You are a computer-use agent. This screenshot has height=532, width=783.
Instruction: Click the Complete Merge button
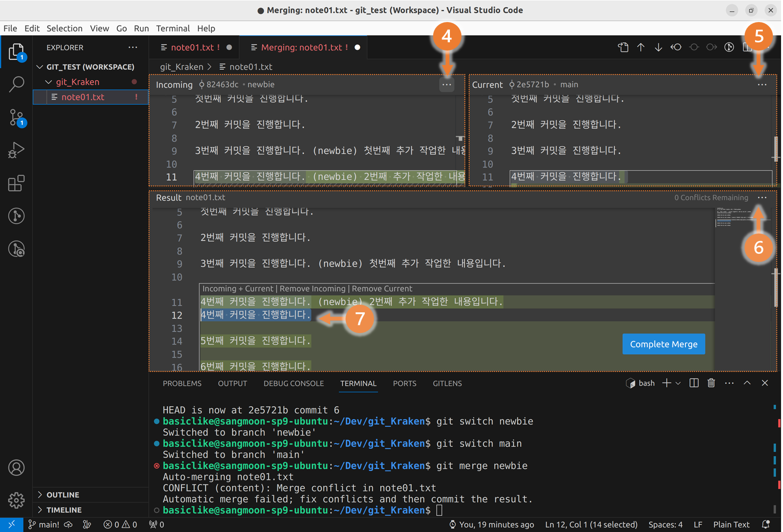click(x=663, y=344)
